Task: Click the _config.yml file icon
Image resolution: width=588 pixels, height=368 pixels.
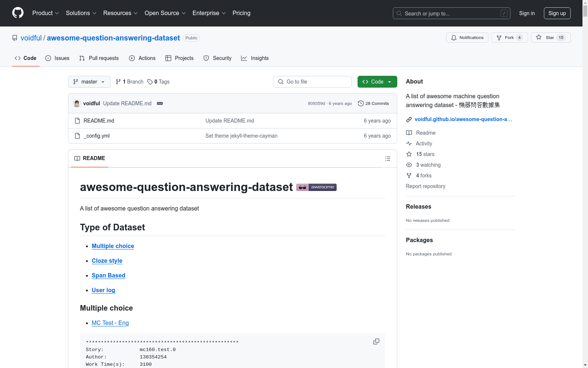Action: tap(77, 136)
